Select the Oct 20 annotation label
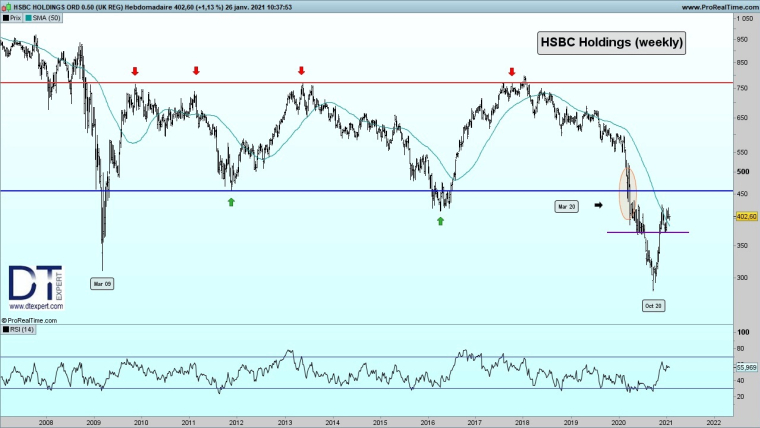The height and width of the screenshot is (428, 760). click(652, 304)
